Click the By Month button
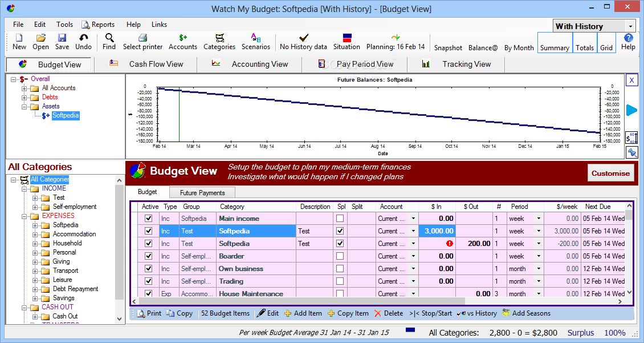This screenshot has height=343, width=644. tap(519, 48)
